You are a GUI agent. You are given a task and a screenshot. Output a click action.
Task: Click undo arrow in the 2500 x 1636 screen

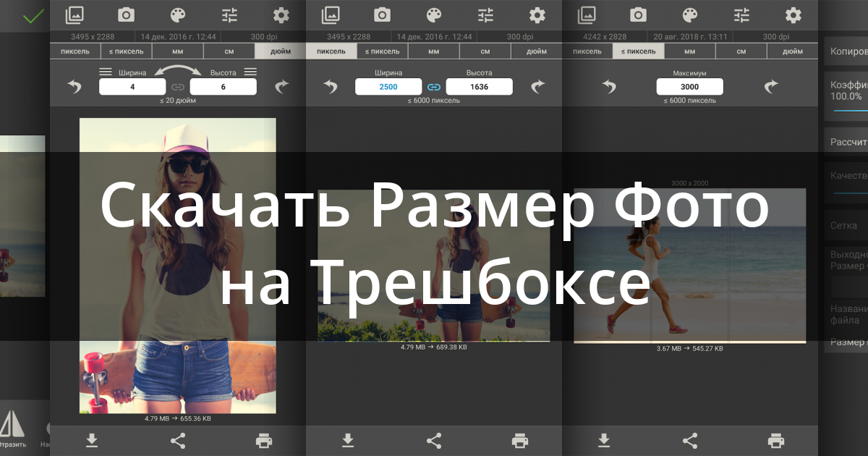(x=331, y=87)
